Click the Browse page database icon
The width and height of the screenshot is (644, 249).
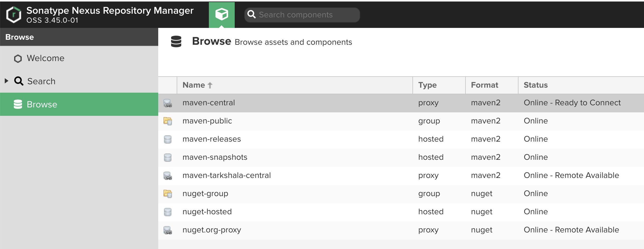(176, 42)
